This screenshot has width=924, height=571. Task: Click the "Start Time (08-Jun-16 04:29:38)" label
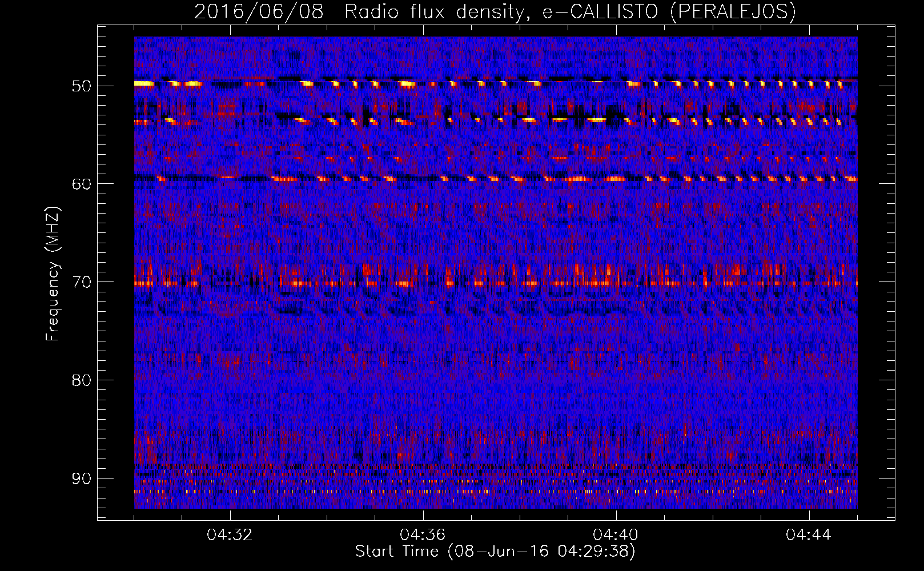point(495,552)
